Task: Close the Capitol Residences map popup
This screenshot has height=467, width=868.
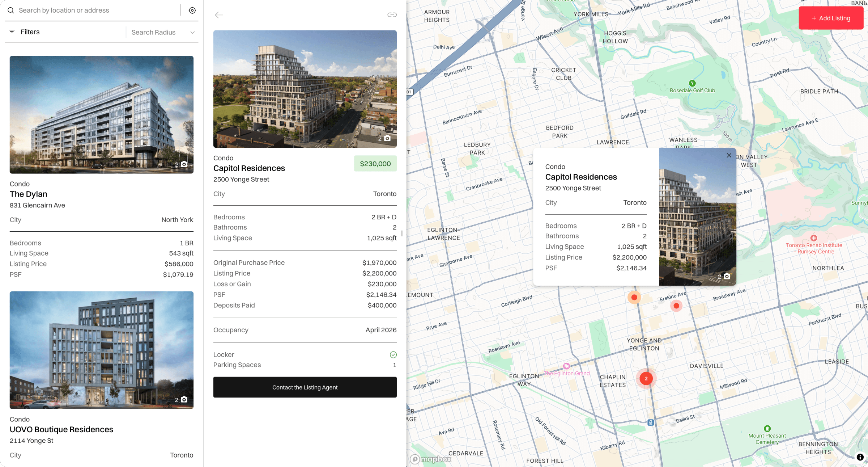Action: coord(729,155)
